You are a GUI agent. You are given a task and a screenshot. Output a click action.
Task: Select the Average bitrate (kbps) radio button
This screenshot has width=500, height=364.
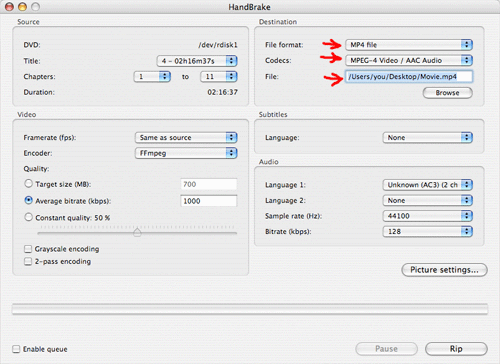coord(29,200)
